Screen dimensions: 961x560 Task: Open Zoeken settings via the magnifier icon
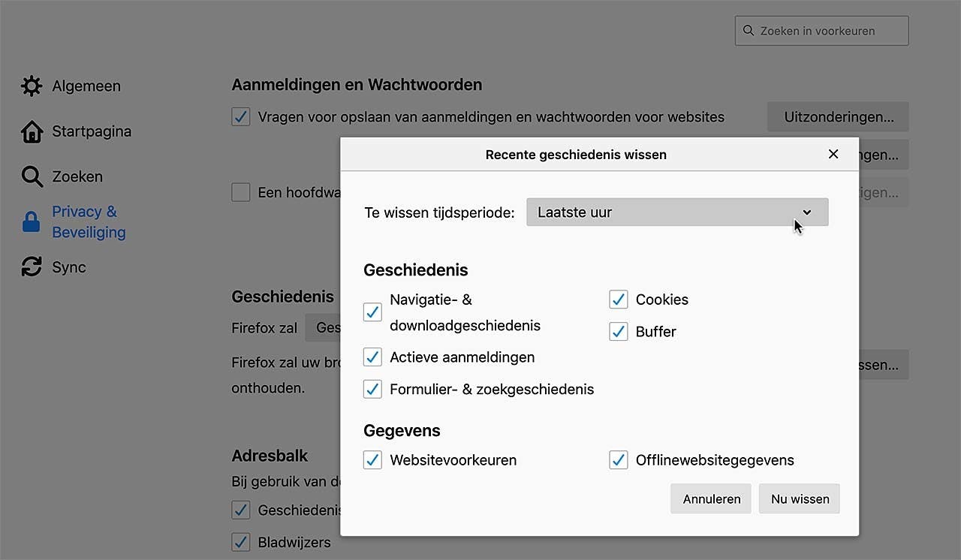31,176
